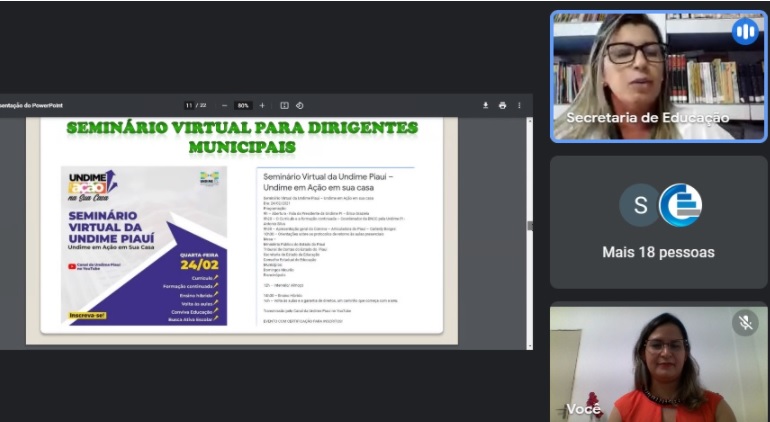Viewport: 770px width, 422px height.
Task: Click the fit to page icon
Action: point(285,105)
